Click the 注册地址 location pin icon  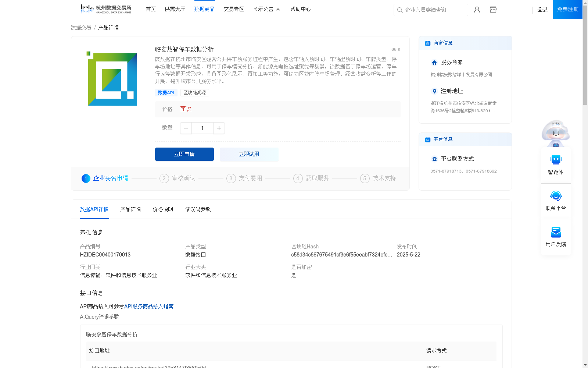click(434, 91)
